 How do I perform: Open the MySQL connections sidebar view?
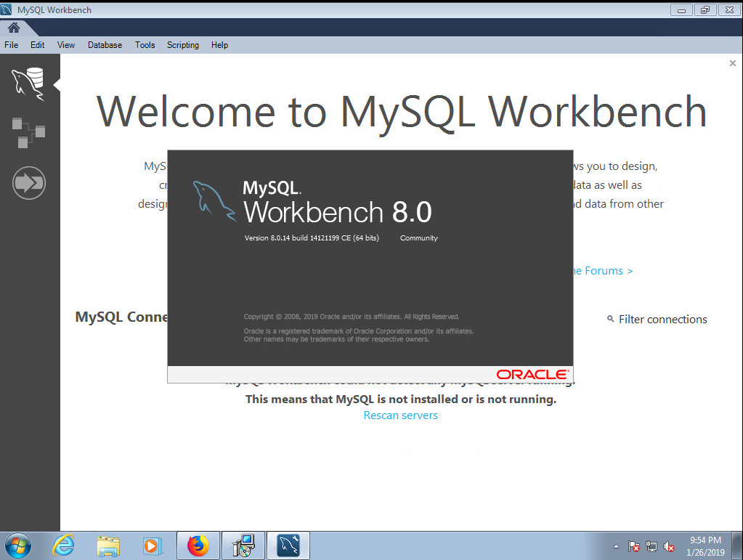point(29,83)
